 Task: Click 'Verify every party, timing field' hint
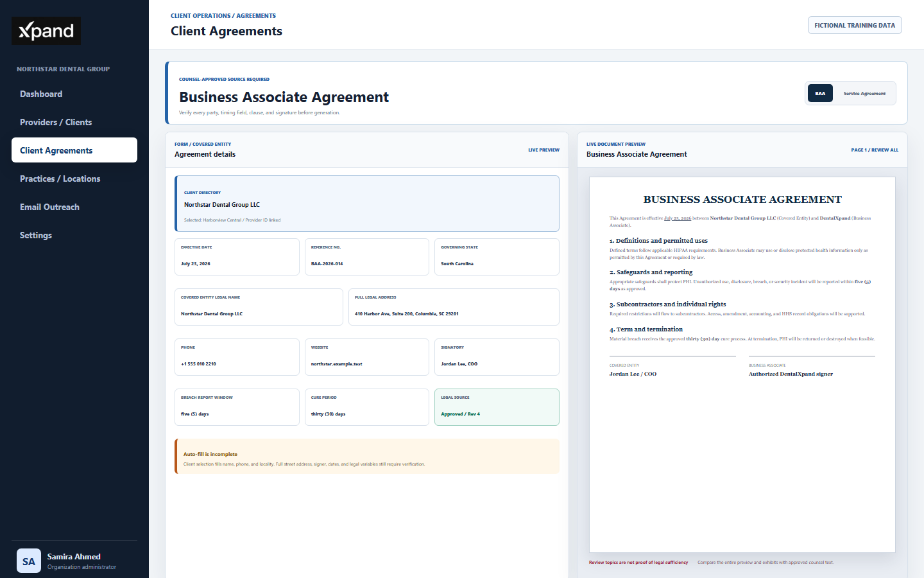pyautogui.click(x=259, y=112)
